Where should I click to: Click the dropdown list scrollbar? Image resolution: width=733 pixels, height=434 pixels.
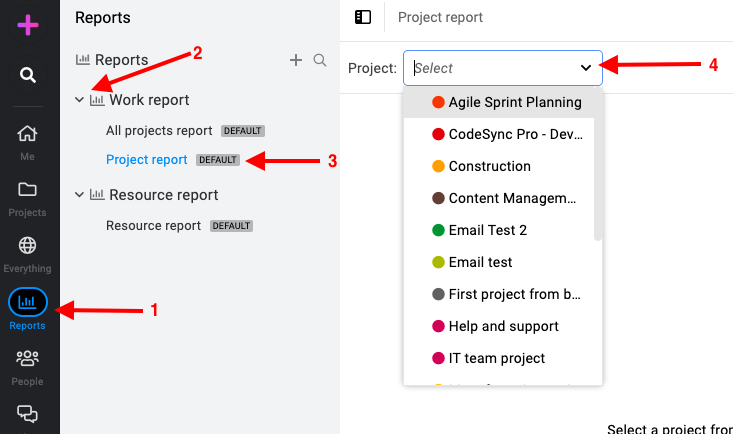[597, 164]
